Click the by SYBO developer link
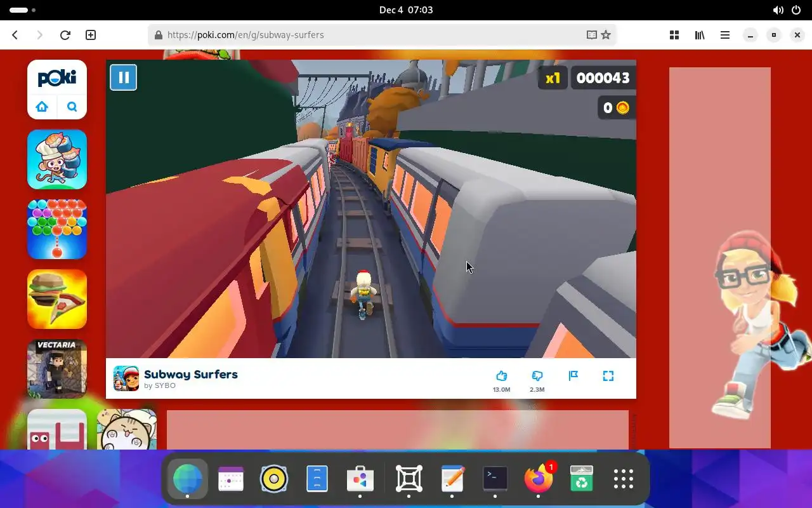 point(160,385)
